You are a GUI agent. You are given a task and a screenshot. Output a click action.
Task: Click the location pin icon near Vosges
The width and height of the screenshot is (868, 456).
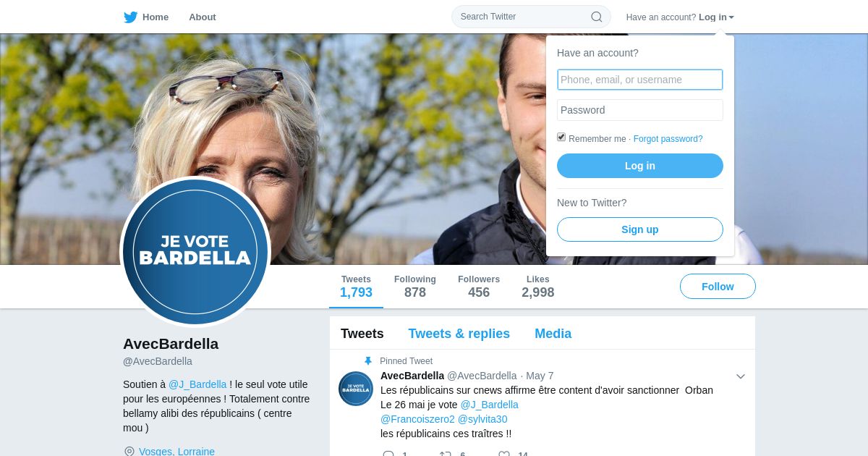(129, 452)
